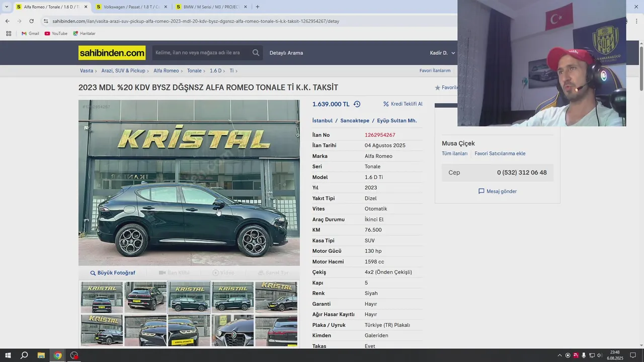This screenshot has height=362, width=644.
Task: Click the browser address bar URL
Action: 196,21
